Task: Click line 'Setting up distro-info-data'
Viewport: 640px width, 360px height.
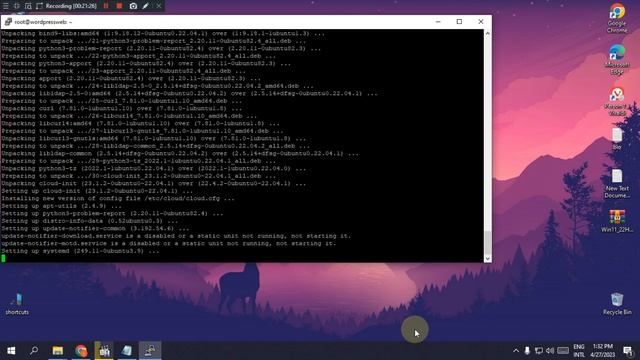Action: pyautogui.click(x=89, y=221)
